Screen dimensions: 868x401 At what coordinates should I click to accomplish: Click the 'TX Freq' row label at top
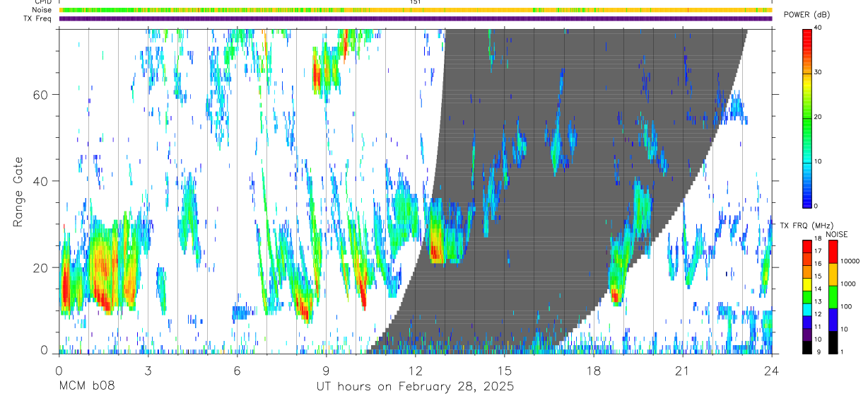point(39,18)
